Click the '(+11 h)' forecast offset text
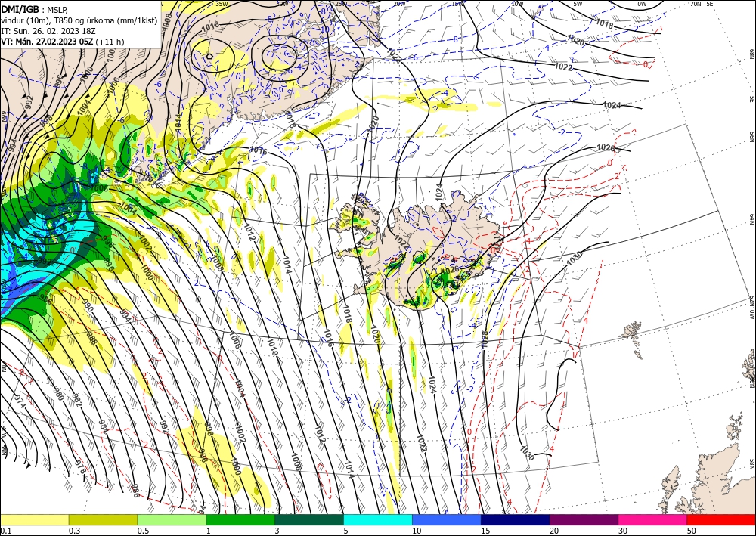756x536 pixels. pos(110,42)
